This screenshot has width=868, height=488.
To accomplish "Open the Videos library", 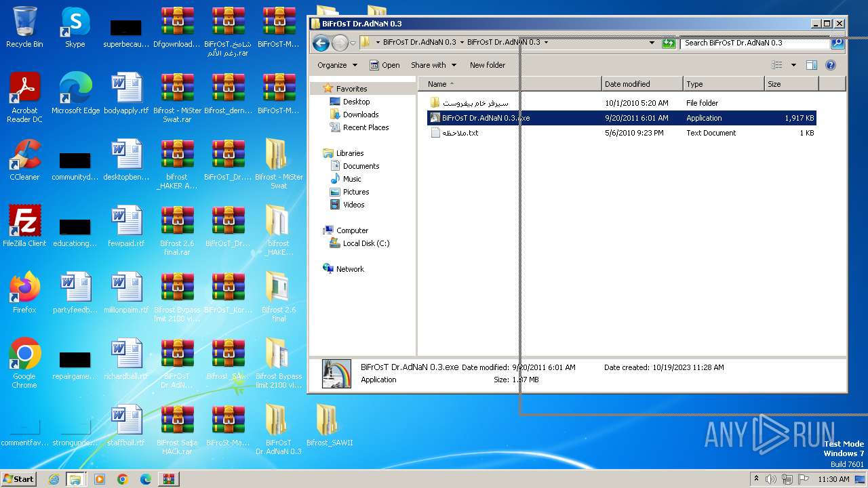I will point(353,205).
